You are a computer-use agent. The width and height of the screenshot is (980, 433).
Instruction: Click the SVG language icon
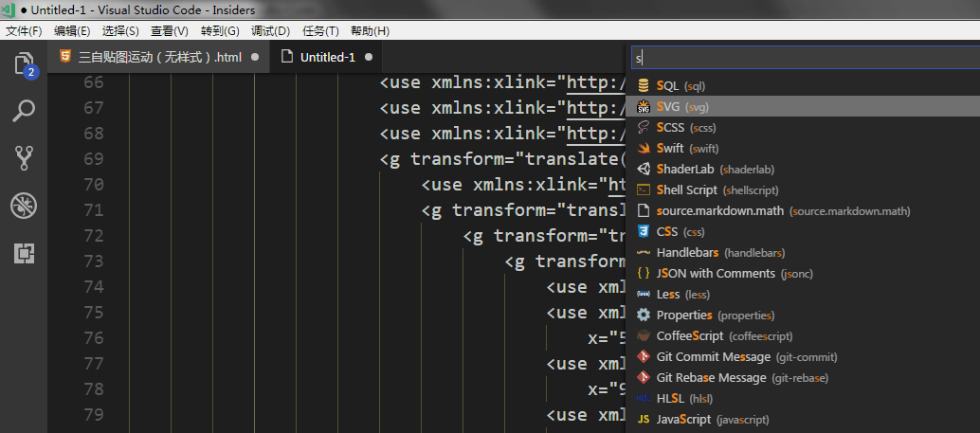pos(644,107)
